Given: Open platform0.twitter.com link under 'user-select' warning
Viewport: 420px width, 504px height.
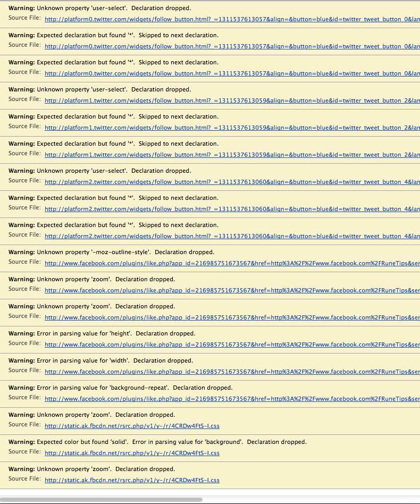Looking at the screenshot, I should [x=232, y=19].
